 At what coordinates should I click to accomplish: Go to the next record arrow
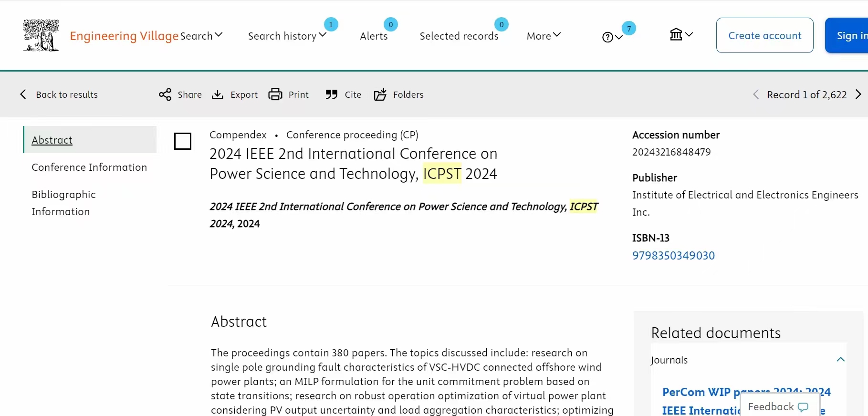pyautogui.click(x=858, y=94)
